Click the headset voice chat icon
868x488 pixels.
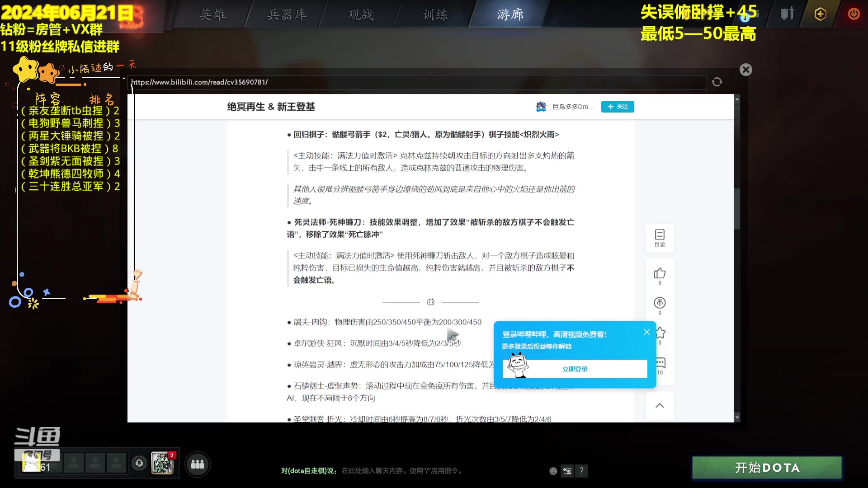[x=139, y=463]
